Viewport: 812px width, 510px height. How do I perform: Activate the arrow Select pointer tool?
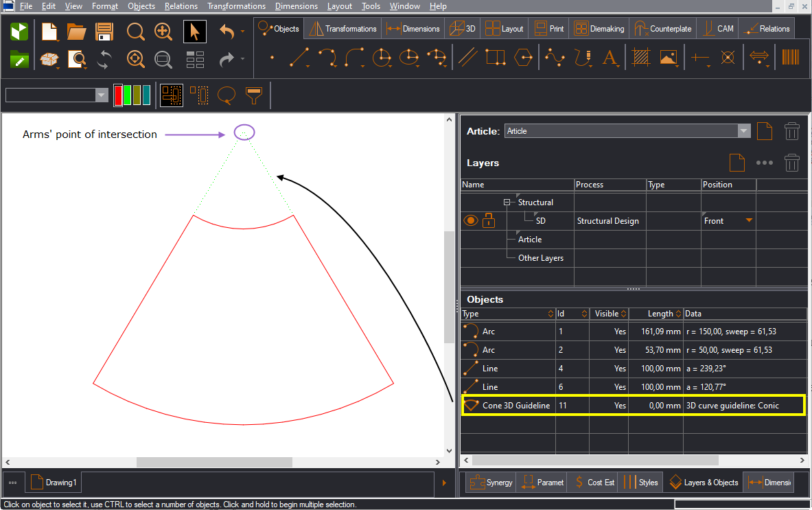click(195, 32)
